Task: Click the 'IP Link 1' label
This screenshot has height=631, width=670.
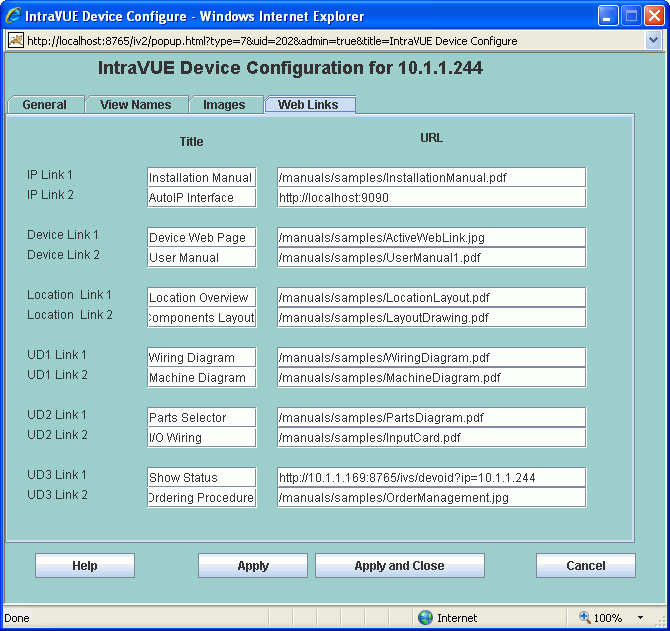Action: (50, 175)
